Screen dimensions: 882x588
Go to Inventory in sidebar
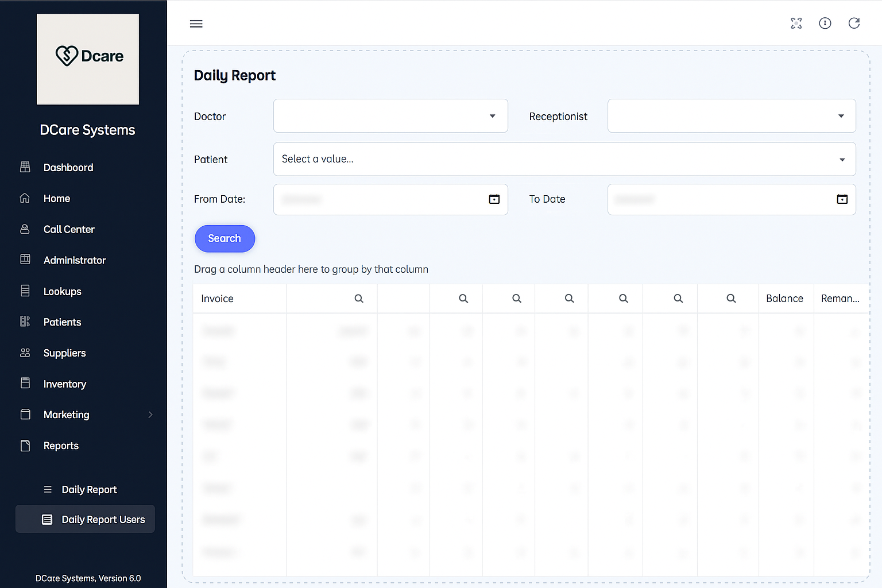(x=65, y=384)
